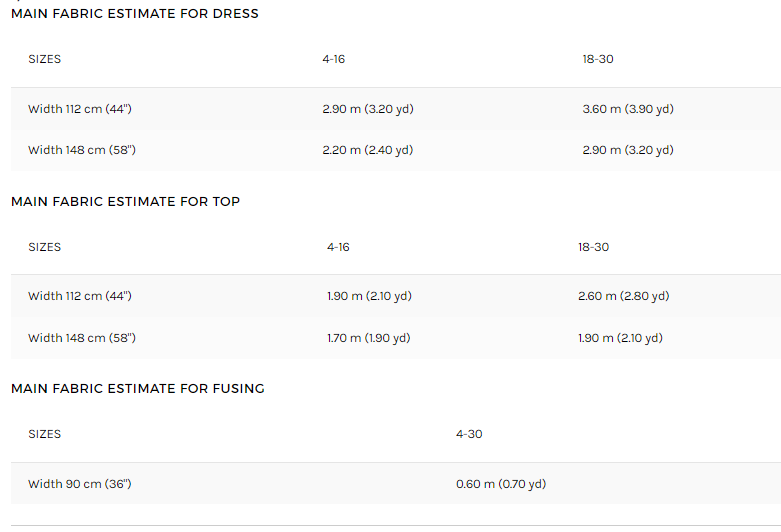
Task: Click the 'Width 90 cm (36")' row label
Action: coord(80,484)
